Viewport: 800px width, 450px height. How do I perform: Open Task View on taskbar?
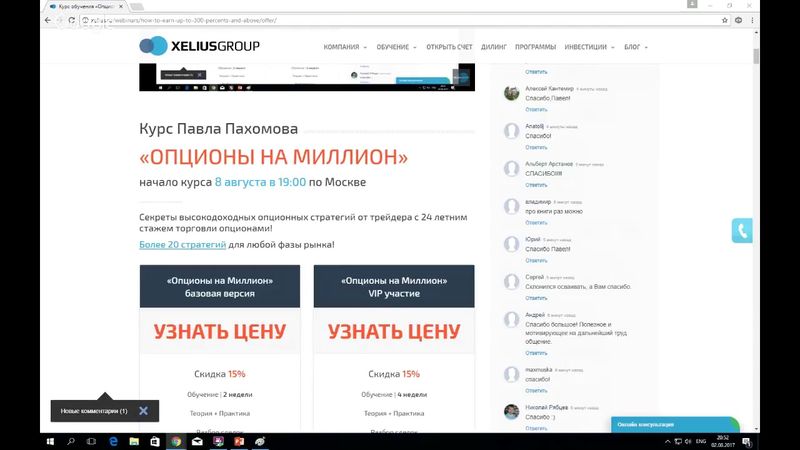91,441
